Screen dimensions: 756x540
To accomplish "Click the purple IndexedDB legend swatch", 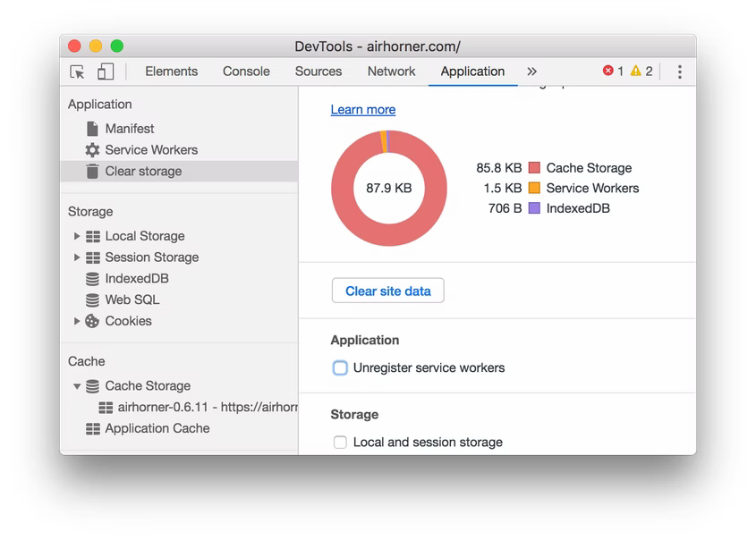I will 534,208.
